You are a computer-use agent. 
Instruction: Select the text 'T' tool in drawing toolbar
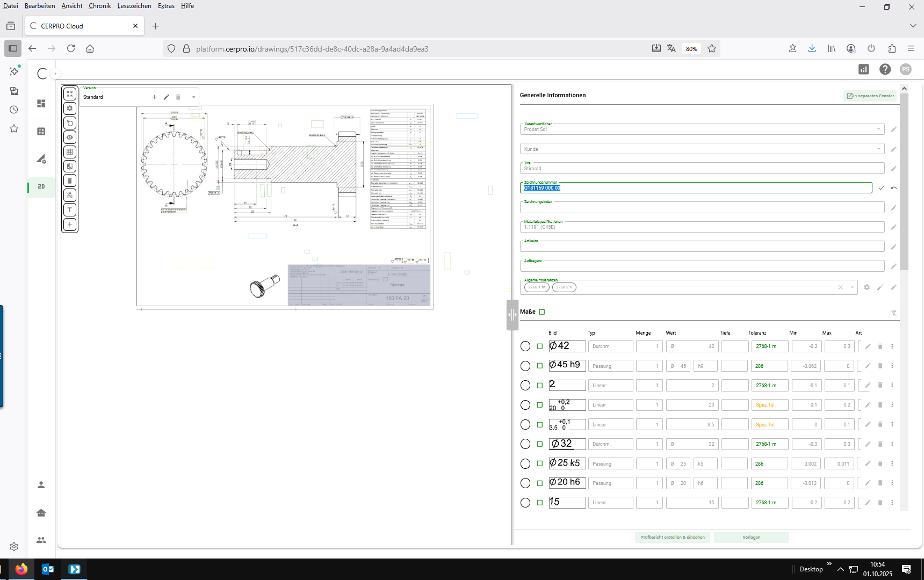70,210
